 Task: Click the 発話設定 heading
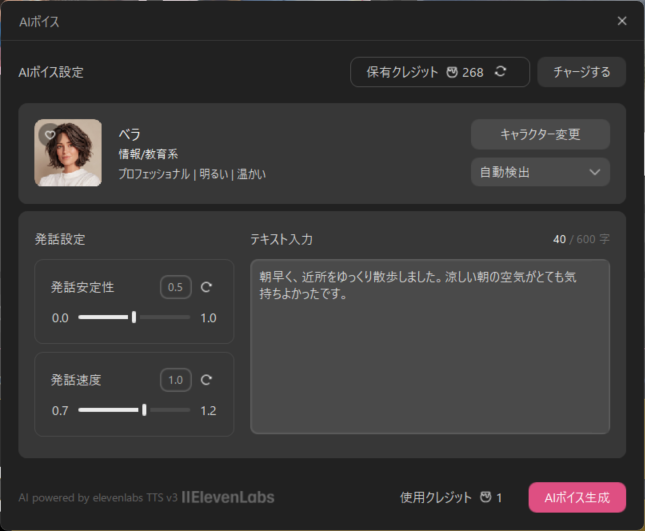click(60, 239)
